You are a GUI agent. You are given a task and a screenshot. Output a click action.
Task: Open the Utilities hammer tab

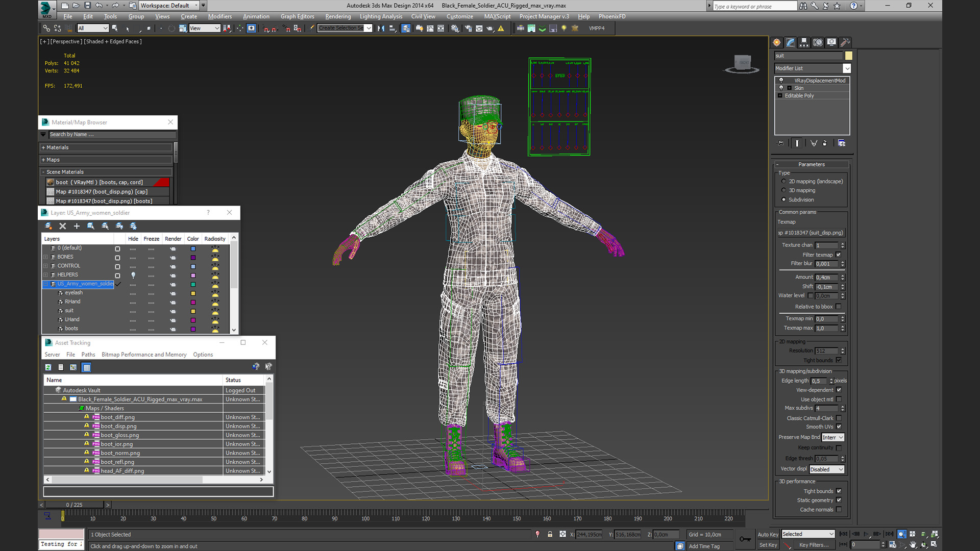pos(845,42)
